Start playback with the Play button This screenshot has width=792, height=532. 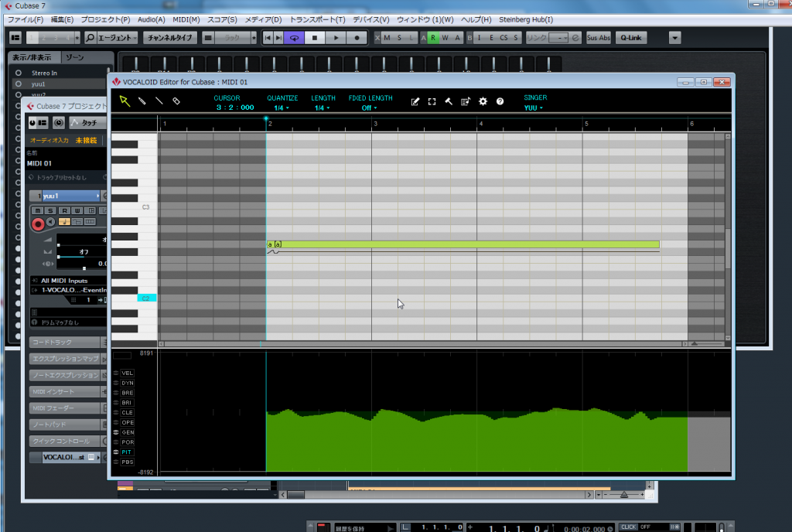(x=336, y=38)
